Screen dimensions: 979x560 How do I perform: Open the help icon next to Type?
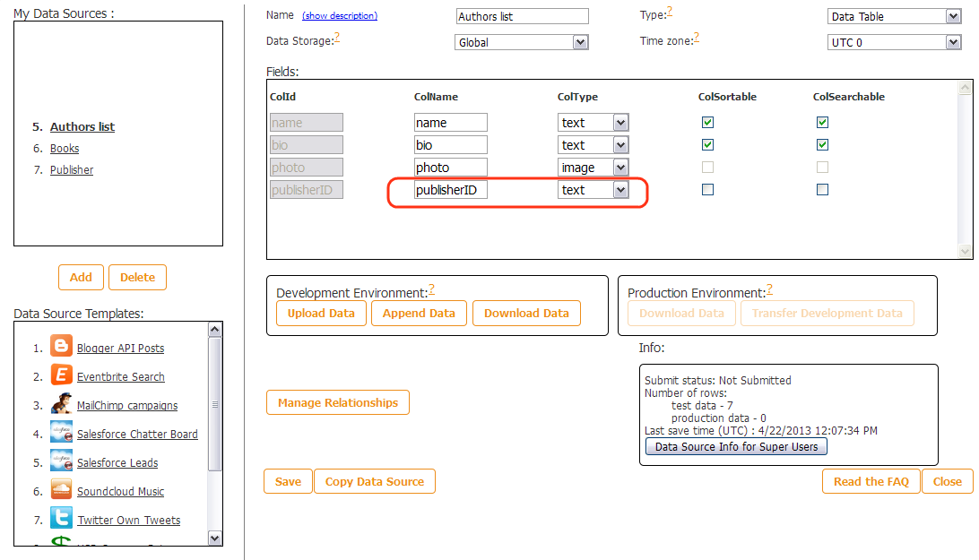pyautogui.click(x=669, y=12)
